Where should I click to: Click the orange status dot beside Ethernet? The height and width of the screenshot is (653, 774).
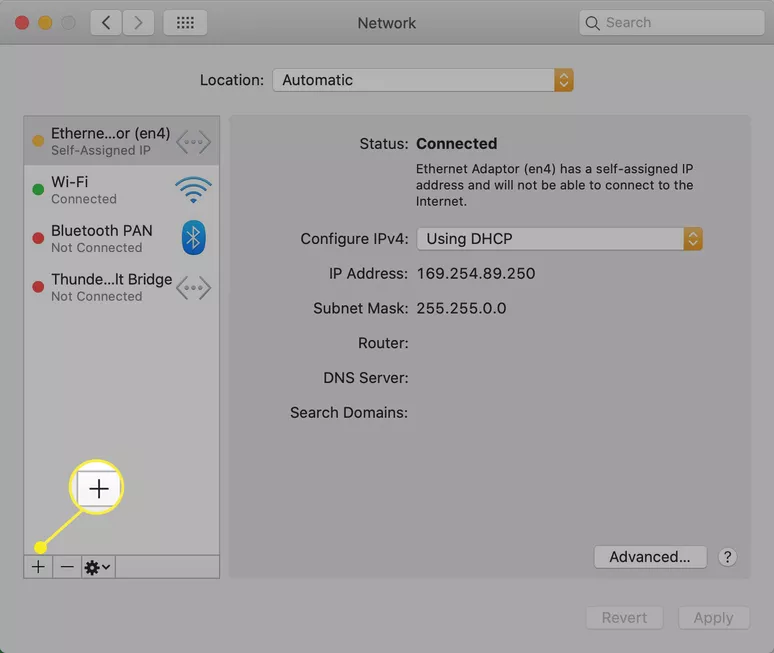tap(38, 141)
